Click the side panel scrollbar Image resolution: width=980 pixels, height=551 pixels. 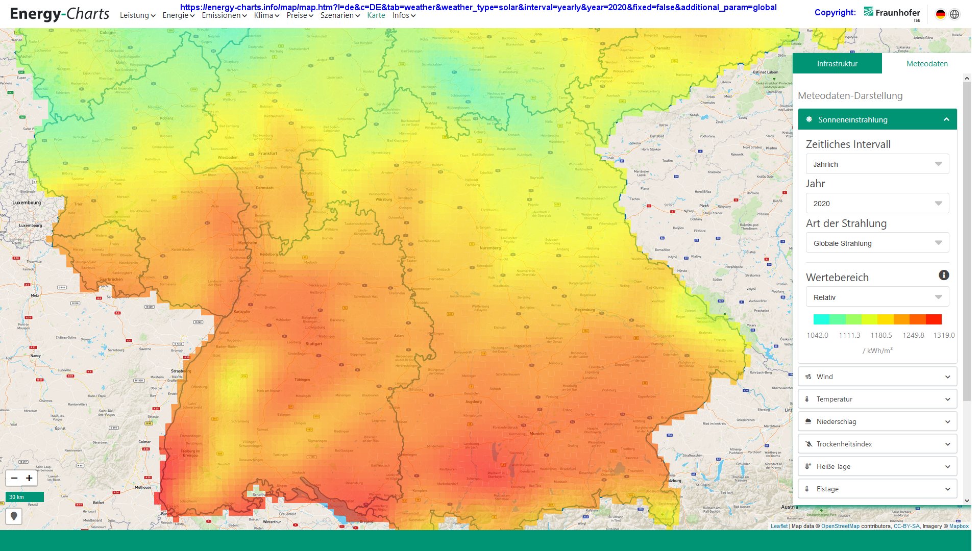[967, 241]
